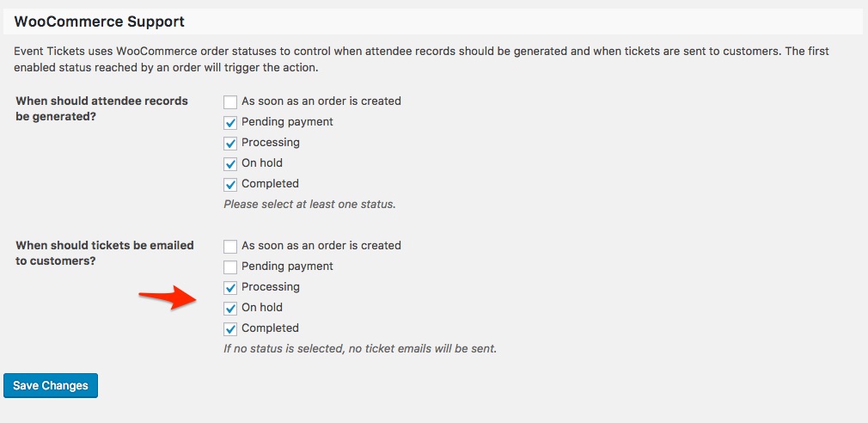Toggle 'On hold' checkbox for ticket emails
The height and width of the screenshot is (423, 868).
[230, 308]
